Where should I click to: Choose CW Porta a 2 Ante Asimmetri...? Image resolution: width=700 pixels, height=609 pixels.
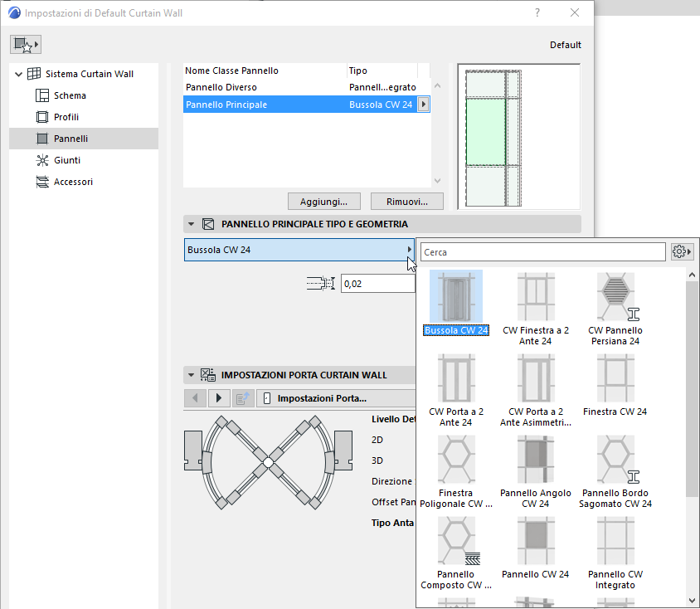click(536, 390)
